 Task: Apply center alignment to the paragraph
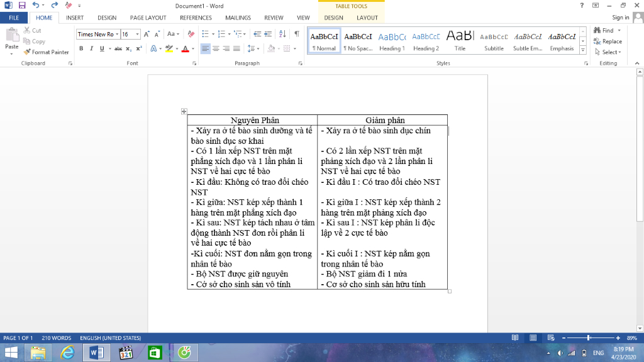point(216,48)
